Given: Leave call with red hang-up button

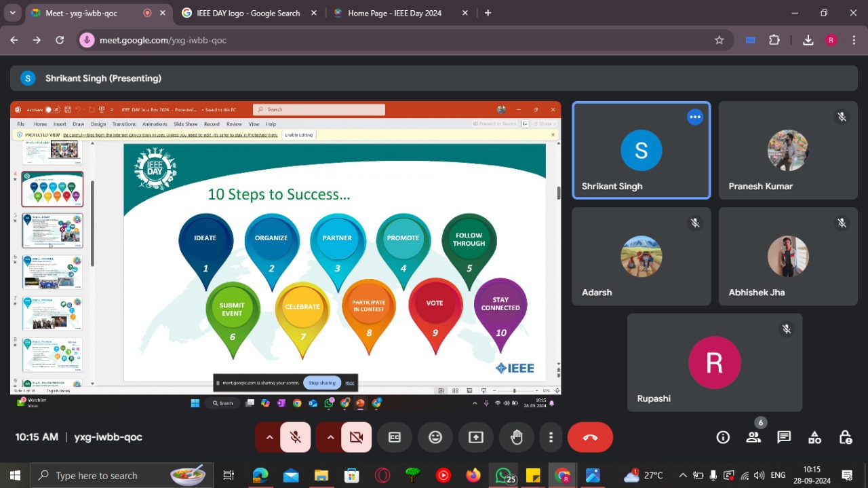Looking at the screenshot, I should (590, 437).
